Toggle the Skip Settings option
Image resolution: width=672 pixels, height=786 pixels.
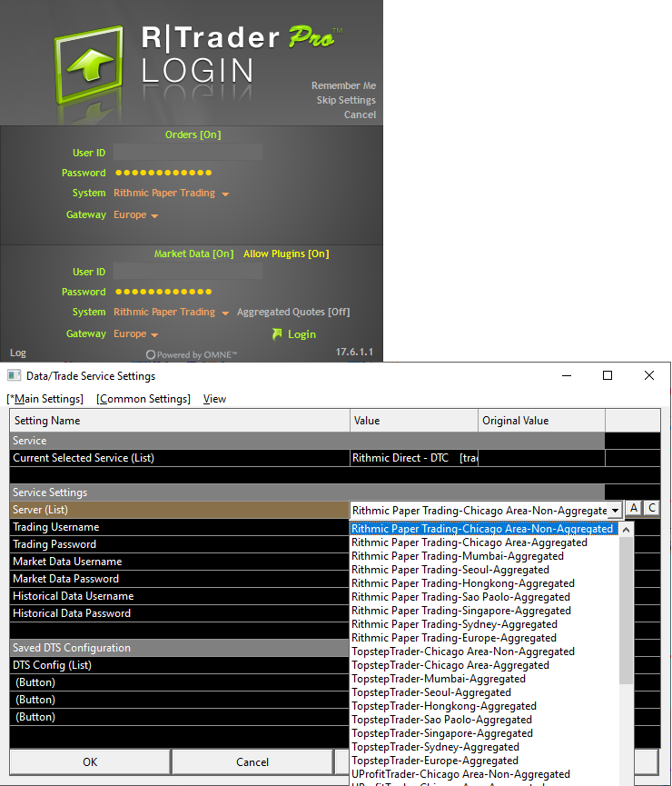coord(346,100)
